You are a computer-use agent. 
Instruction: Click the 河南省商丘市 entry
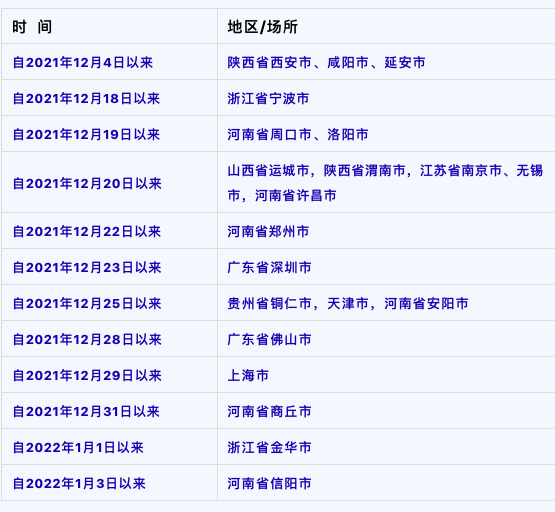point(269,412)
